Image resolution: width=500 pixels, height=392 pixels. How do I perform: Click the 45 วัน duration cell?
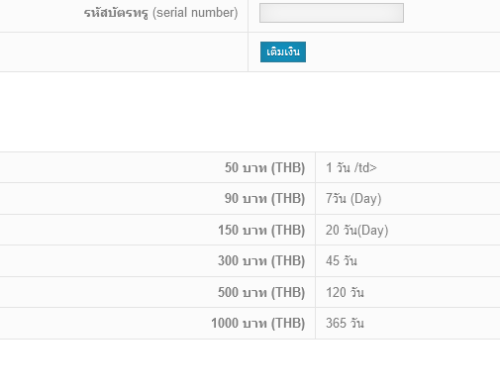tap(408, 261)
